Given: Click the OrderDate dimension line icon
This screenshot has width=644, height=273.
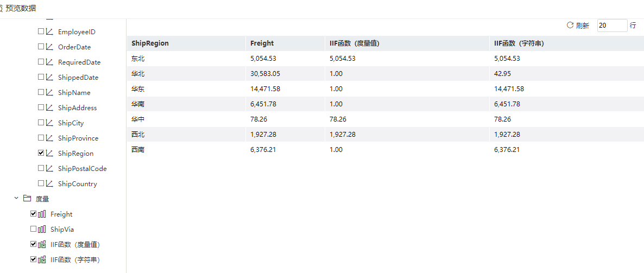Looking at the screenshot, I should click(x=49, y=47).
